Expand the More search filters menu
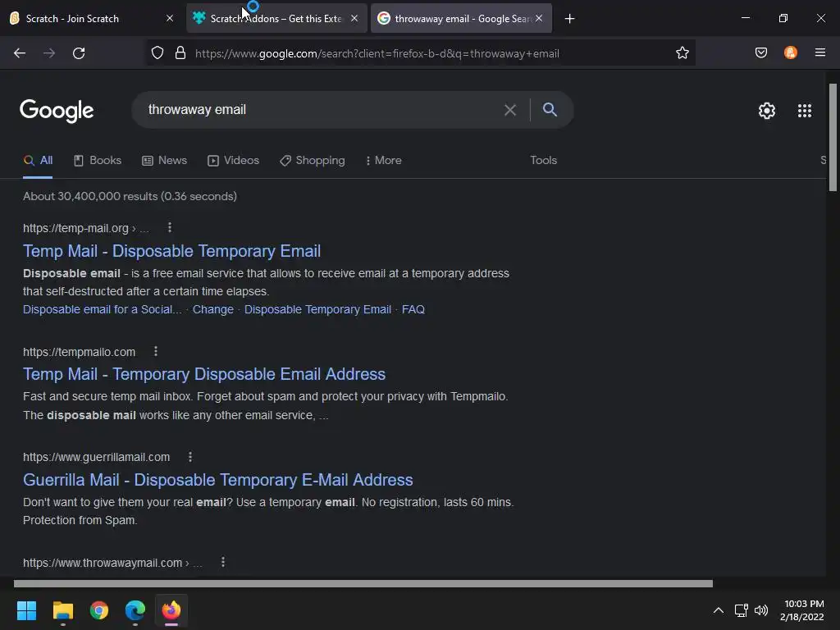This screenshot has width=840, height=630. point(384,160)
